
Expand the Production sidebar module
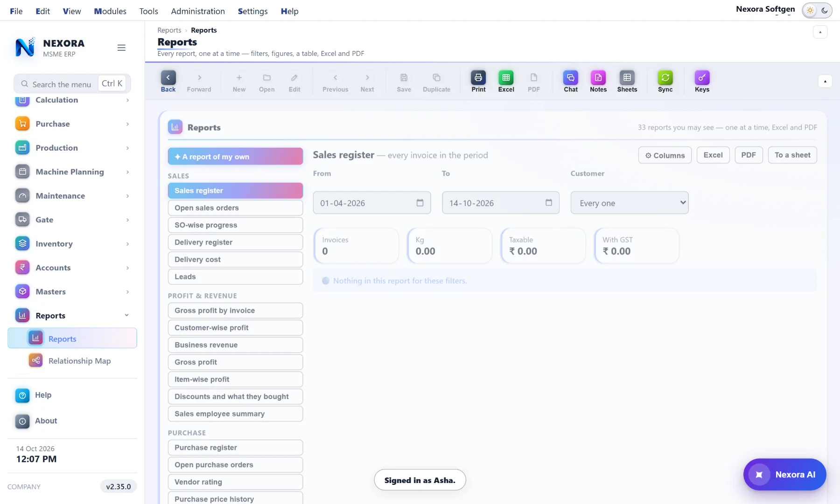tap(72, 148)
